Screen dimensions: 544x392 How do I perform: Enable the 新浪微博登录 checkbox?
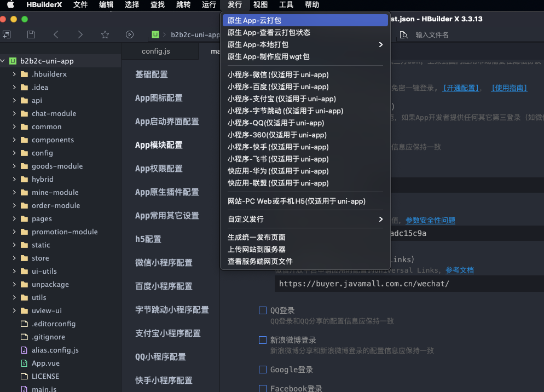pyautogui.click(x=263, y=340)
